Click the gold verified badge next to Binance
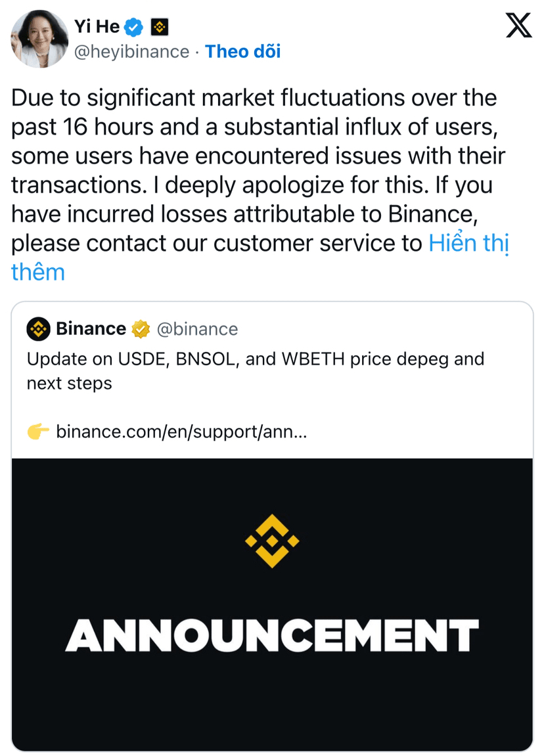The image size is (544, 756). click(141, 329)
